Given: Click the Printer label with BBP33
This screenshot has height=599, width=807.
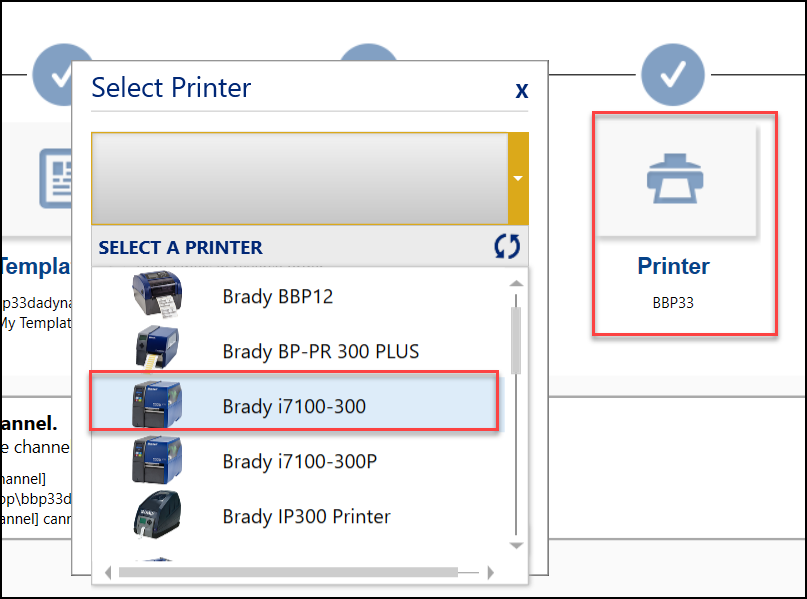Looking at the screenshot, I should (673, 267).
